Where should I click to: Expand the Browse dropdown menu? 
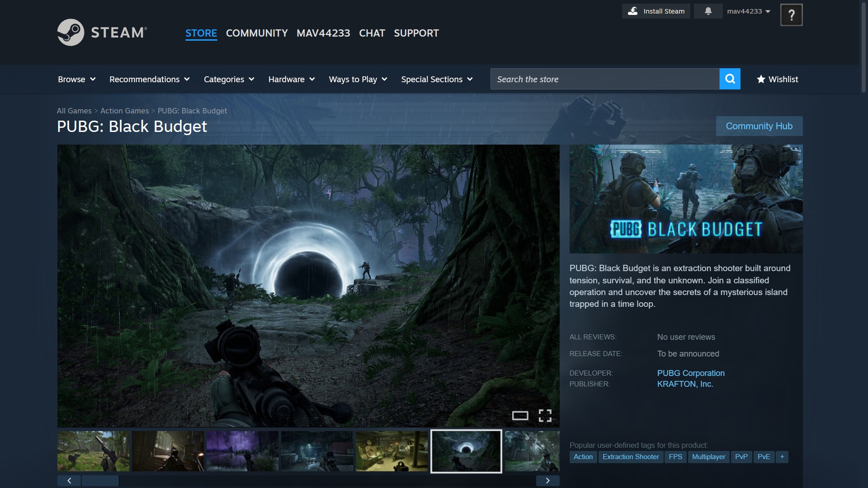point(76,79)
